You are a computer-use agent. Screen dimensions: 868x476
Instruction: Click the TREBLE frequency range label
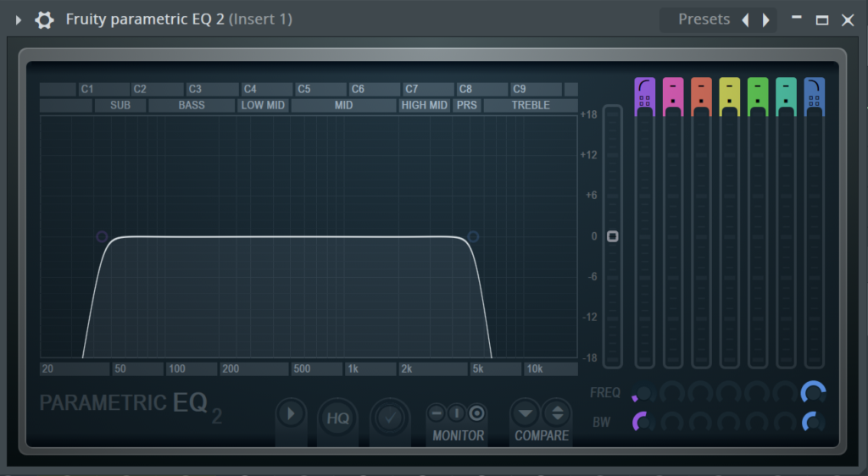point(531,105)
